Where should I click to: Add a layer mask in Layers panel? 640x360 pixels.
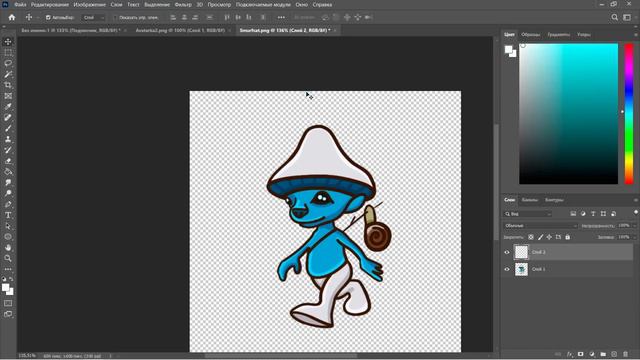coord(580,354)
